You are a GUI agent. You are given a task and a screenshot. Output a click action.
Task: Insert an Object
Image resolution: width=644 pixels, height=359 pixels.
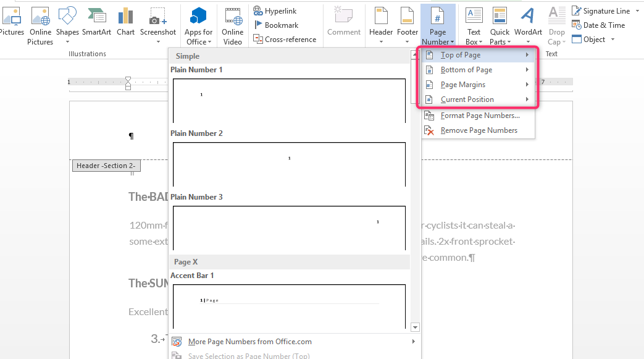588,40
